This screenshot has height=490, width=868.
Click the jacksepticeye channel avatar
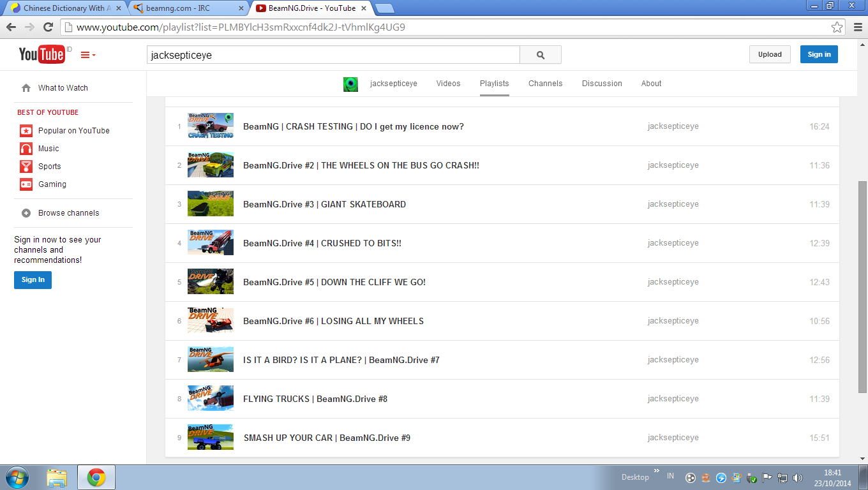pos(350,84)
